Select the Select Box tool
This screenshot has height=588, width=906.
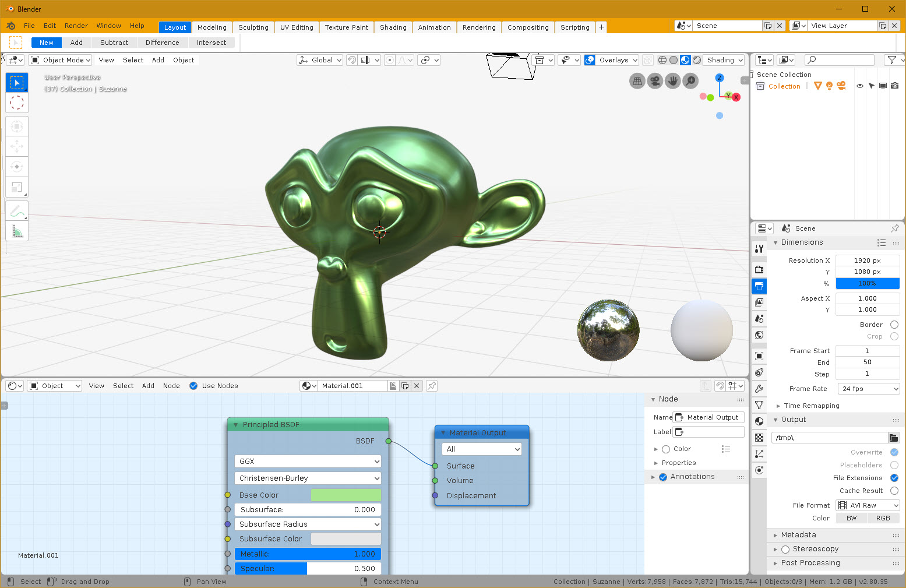17,83
